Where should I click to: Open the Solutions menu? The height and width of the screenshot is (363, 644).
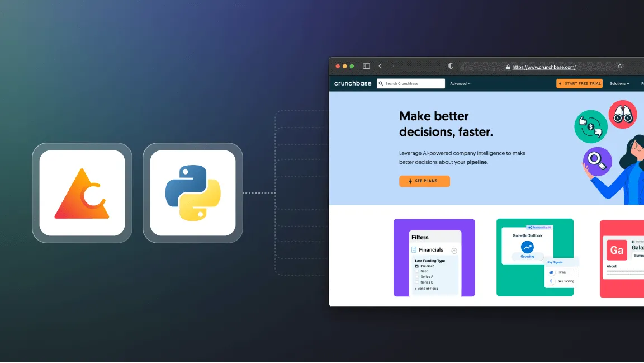[619, 83]
